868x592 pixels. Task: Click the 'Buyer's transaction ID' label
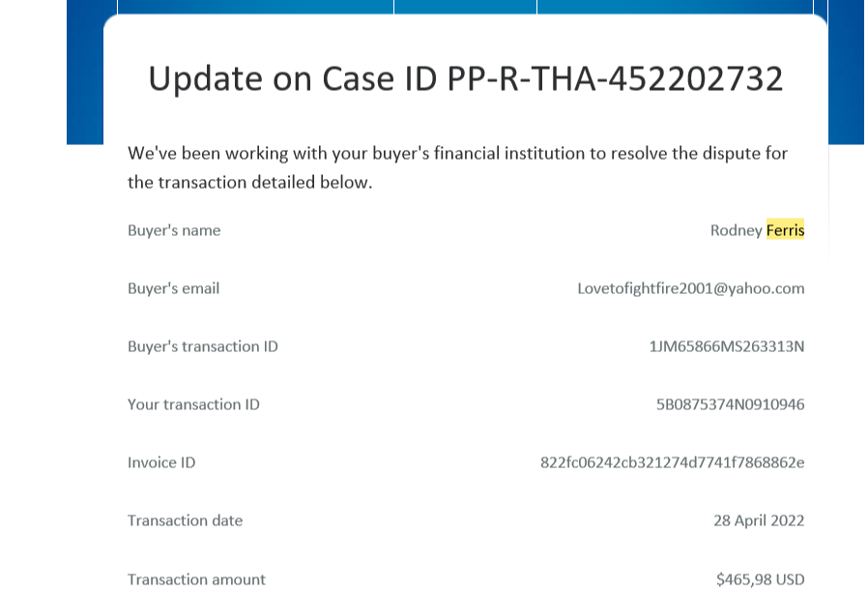(x=203, y=346)
